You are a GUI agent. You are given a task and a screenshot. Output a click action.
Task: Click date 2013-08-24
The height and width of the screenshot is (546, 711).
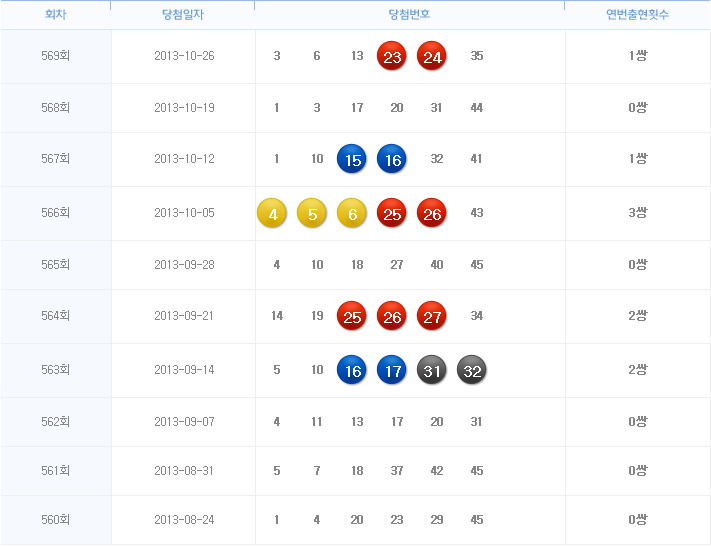coord(184,520)
